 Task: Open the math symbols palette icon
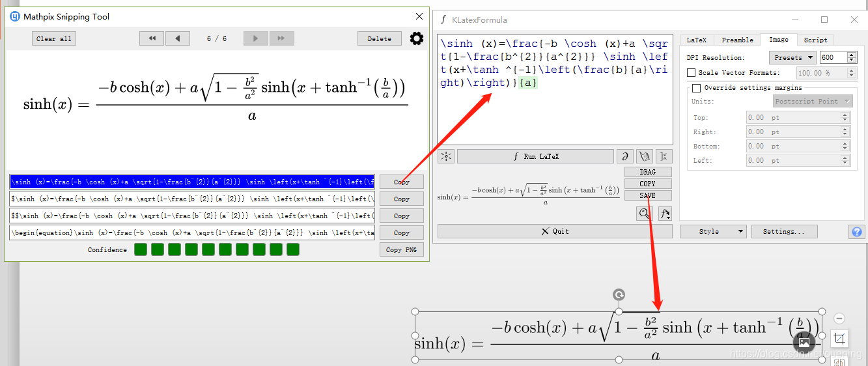(624, 156)
